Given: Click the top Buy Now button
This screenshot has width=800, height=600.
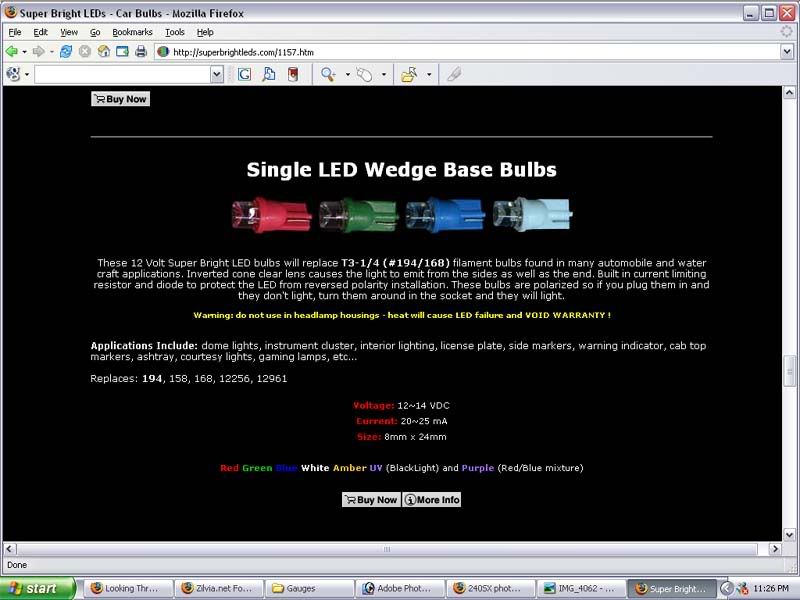Looking at the screenshot, I should pyautogui.click(x=120, y=99).
